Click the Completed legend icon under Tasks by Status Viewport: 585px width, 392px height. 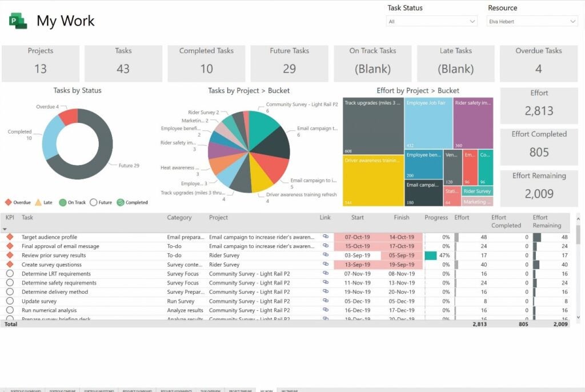(121, 202)
